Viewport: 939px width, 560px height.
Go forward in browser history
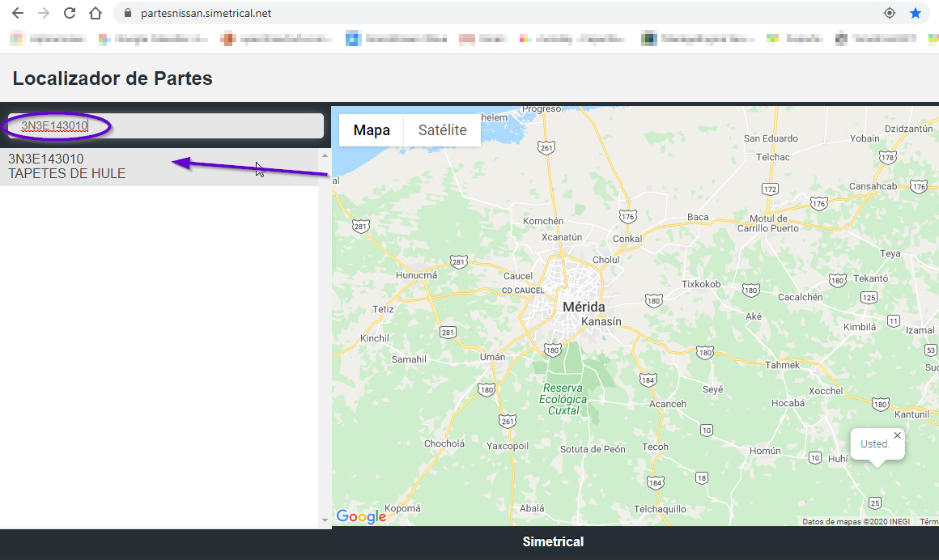pos(44,13)
